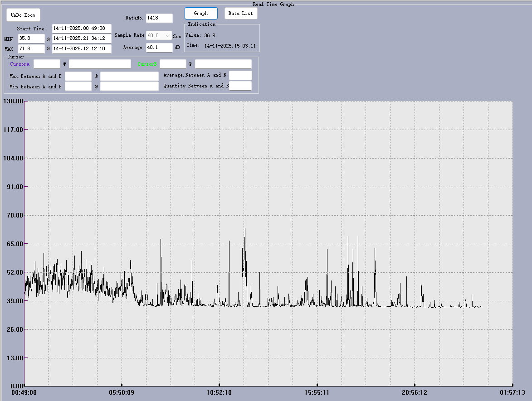This screenshot has width=532, height=401.
Task: Click the Max.Between A and B value box
Action: (x=78, y=76)
